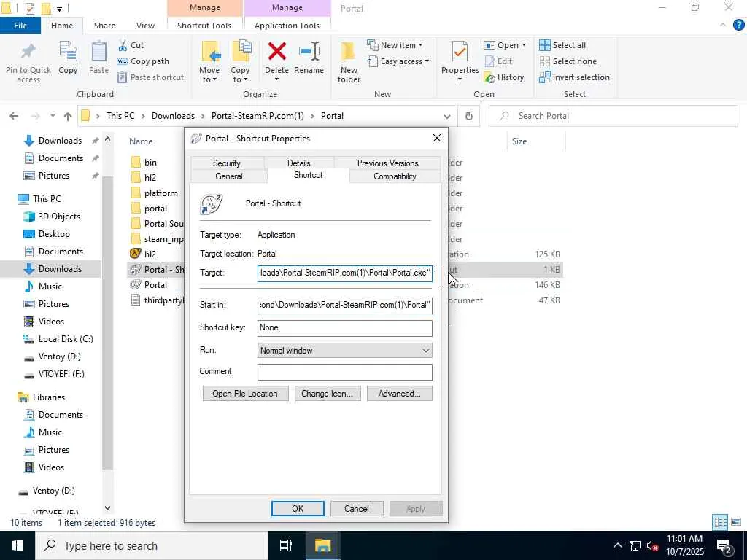Open the Previous Versions tab
The image size is (747, 560).
pyautogui.click(x=388, y=163)
